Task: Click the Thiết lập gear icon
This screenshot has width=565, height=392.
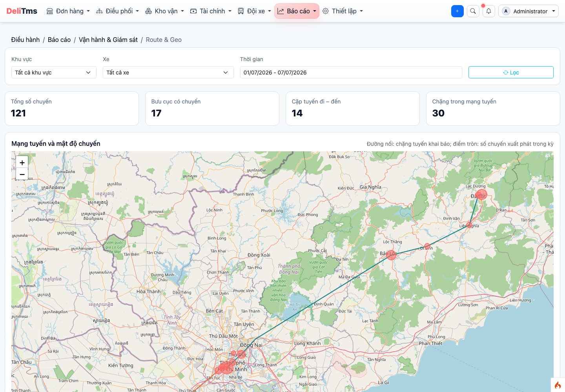Action: pyautogui.click(x=326, y=11)
